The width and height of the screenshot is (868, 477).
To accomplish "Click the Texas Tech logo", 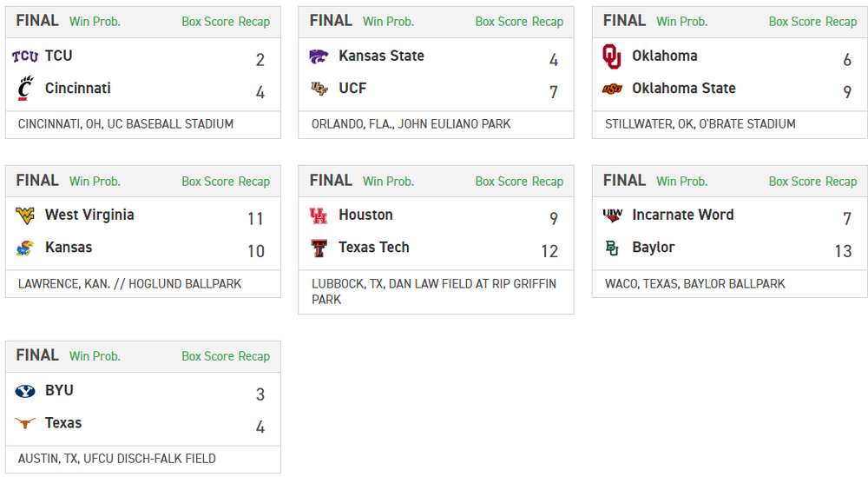I will (x=319, y=248).
